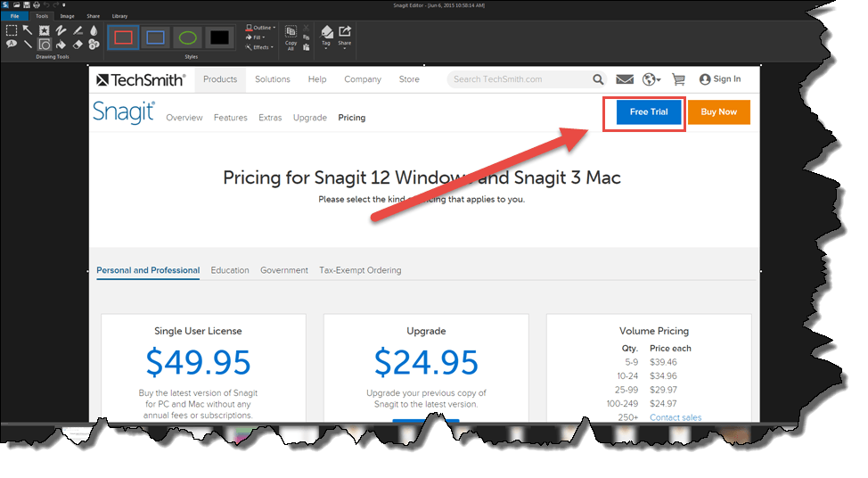The width and height of the screenshot is (868, 478).
Task: Click the Paste clipboard icon
Action: pyautogui.click(x=307, y=47)
